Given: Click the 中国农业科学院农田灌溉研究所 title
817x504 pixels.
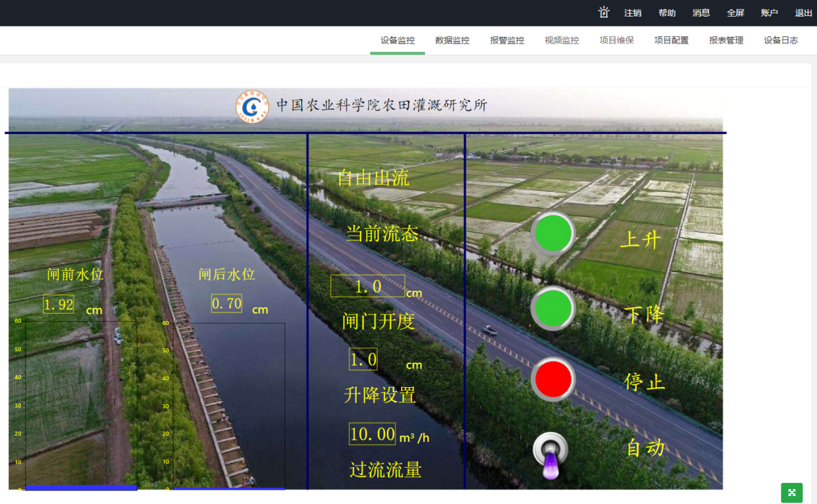Looking at the screenshot, I should click(382, 105).
